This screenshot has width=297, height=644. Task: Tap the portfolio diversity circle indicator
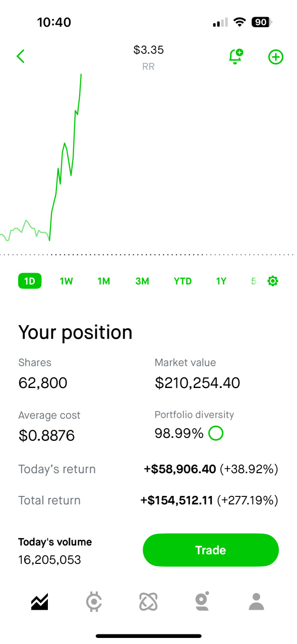click(216, 433)
